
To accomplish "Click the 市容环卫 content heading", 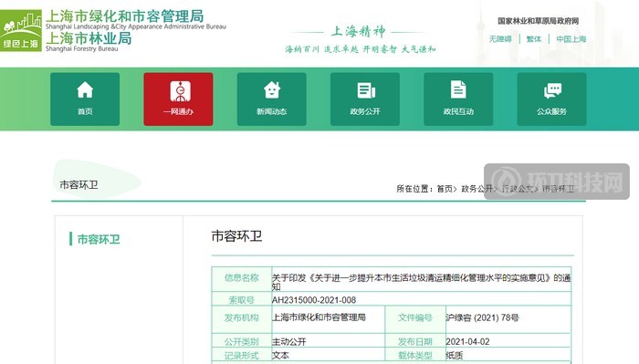I will 236,236.
